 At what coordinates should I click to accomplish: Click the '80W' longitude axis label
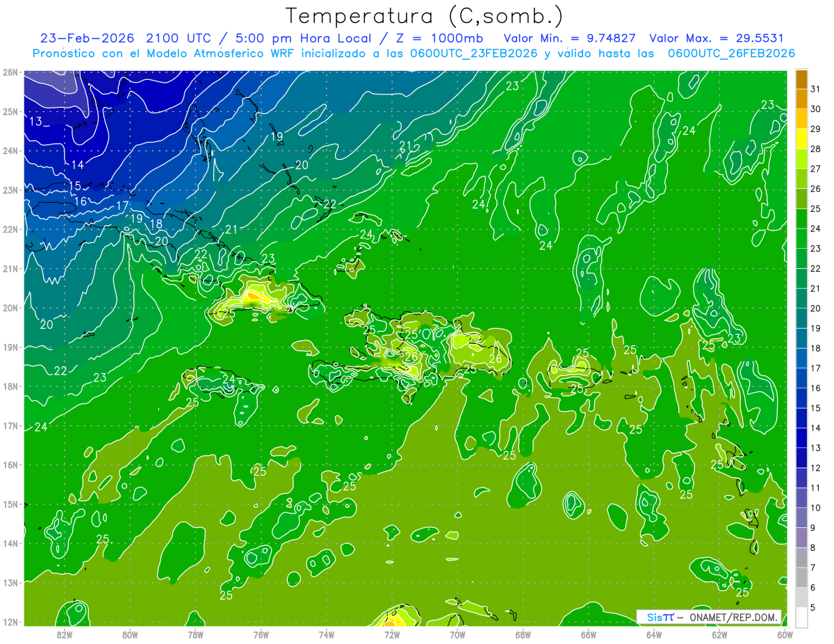(x=130, y=634)
